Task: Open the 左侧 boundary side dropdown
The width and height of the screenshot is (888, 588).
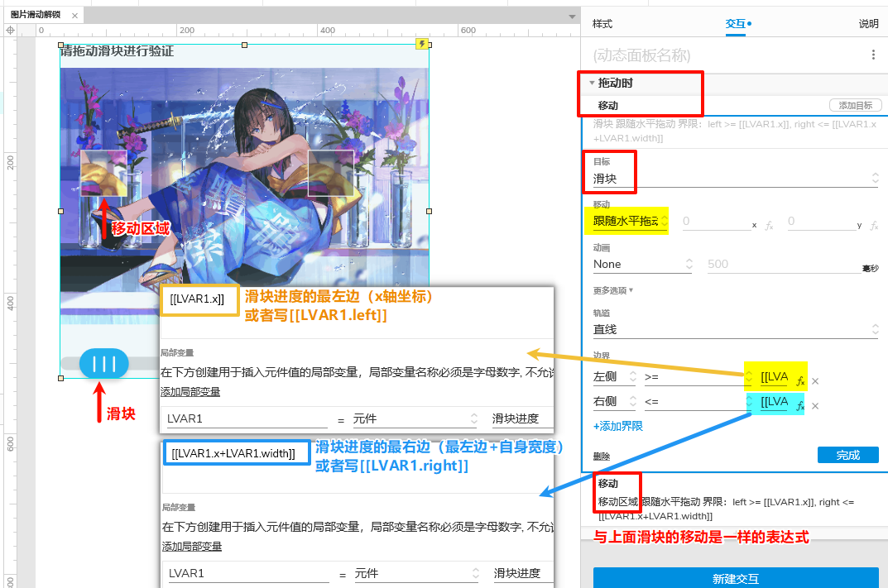Action: (x=614, y=377)
